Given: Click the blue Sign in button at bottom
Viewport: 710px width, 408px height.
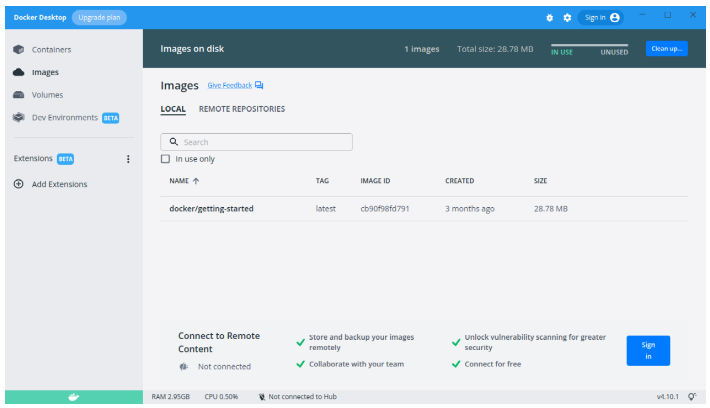Looking at the screenshot, I should click(x=648, y=350).
